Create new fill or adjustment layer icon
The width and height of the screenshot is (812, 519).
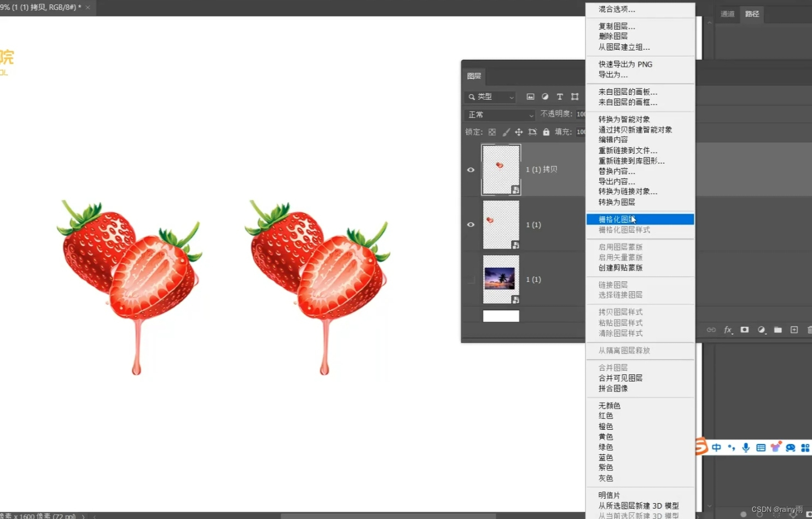[x=761, y=330]
